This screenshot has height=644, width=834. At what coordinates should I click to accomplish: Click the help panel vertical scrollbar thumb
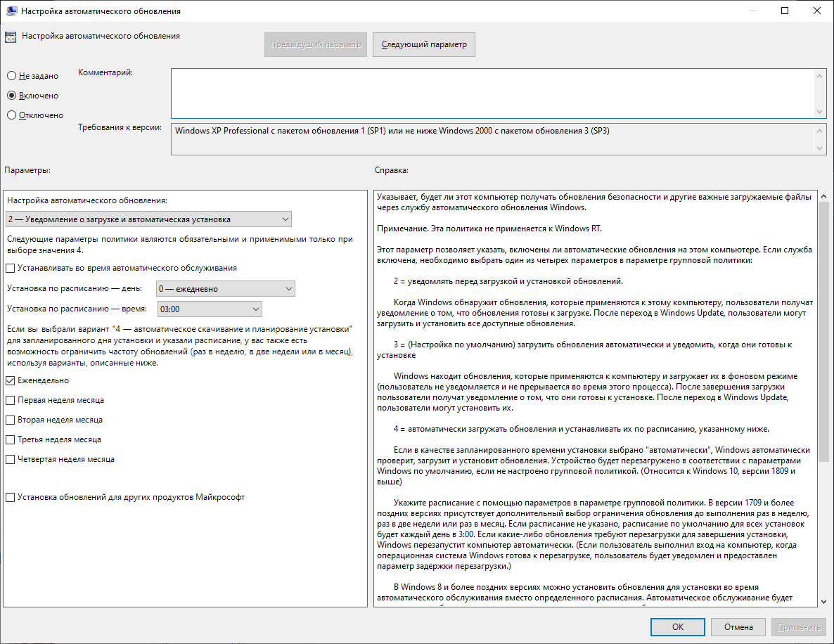[x=823, y=331]
